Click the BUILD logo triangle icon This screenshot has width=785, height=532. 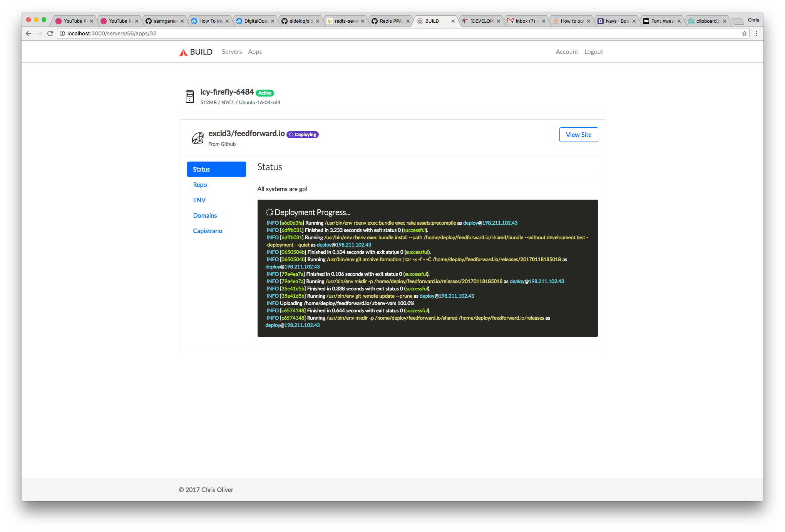click(x=183, y=52)
